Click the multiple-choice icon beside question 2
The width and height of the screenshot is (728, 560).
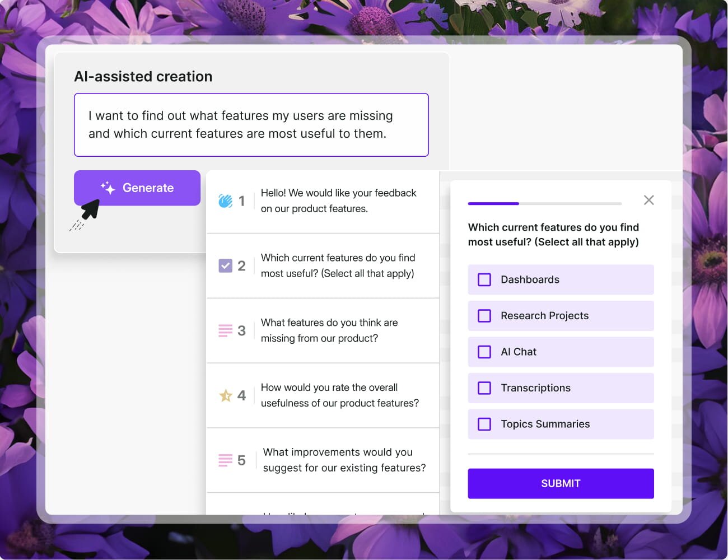click(x=225, y=265)
